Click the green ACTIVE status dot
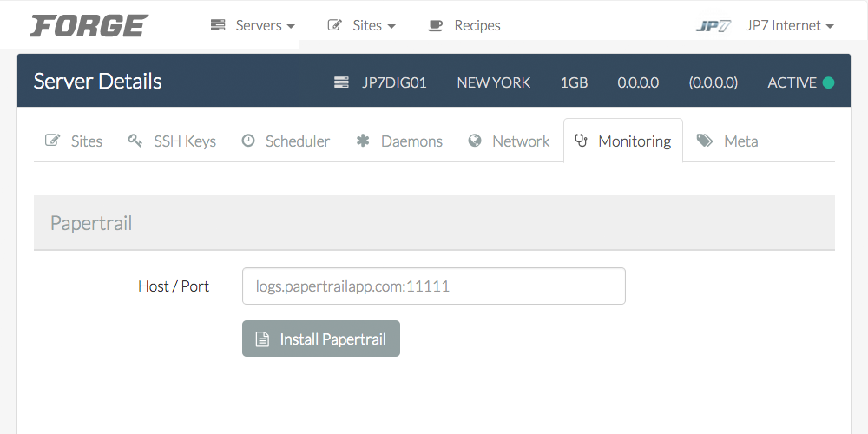868x434 pixels. pos(828,82)
